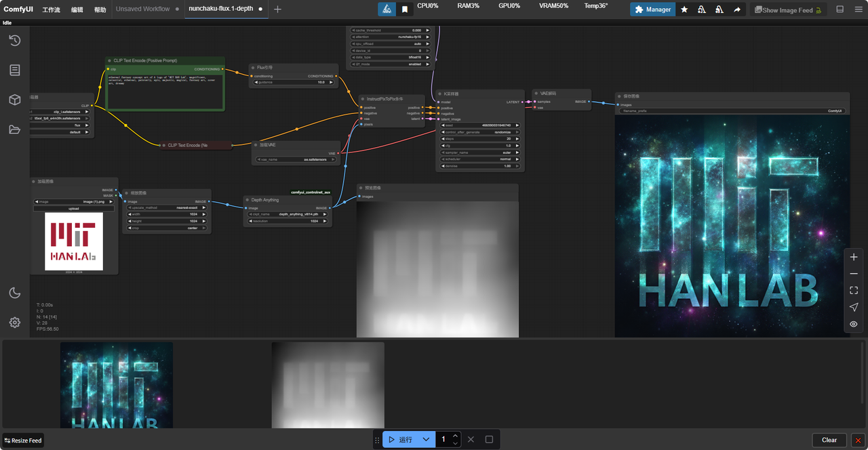Open the settings gear in sidebar
This screenshot has width=868, height=450.
14,323
